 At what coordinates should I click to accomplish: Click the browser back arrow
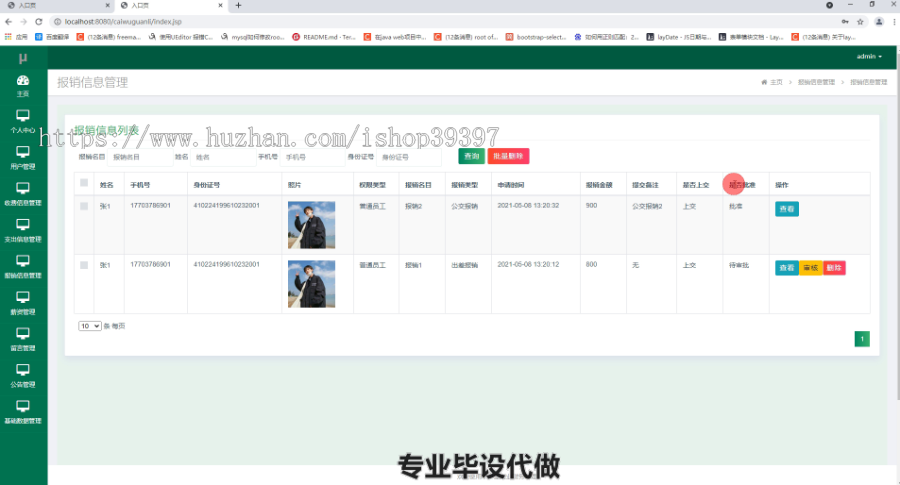[8, 22]
